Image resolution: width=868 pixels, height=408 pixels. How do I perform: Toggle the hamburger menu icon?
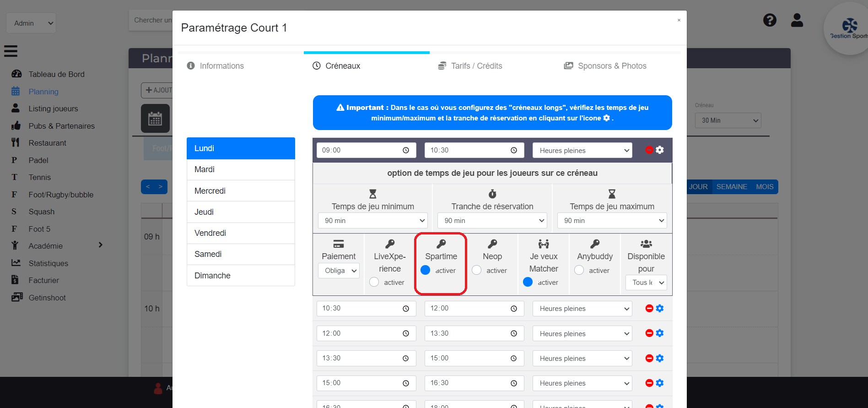[x=11, y=51]
